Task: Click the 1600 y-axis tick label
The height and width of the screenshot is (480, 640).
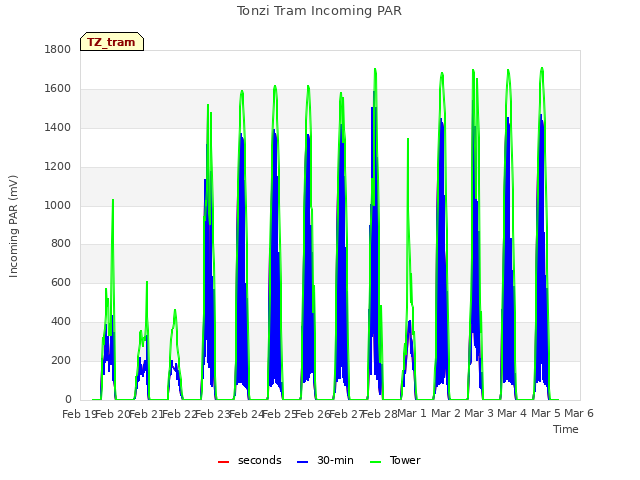Action: click(x=58, y=89)
